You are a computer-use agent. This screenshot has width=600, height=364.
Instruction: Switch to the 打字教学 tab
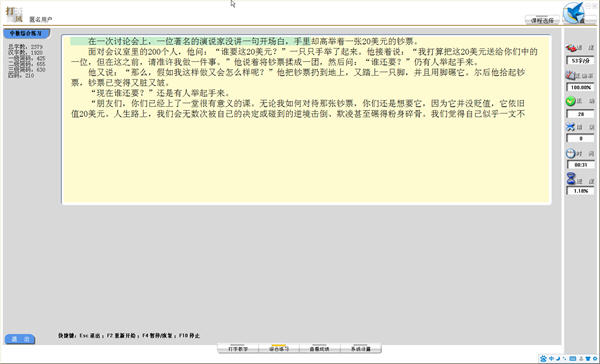pos(238,348)
